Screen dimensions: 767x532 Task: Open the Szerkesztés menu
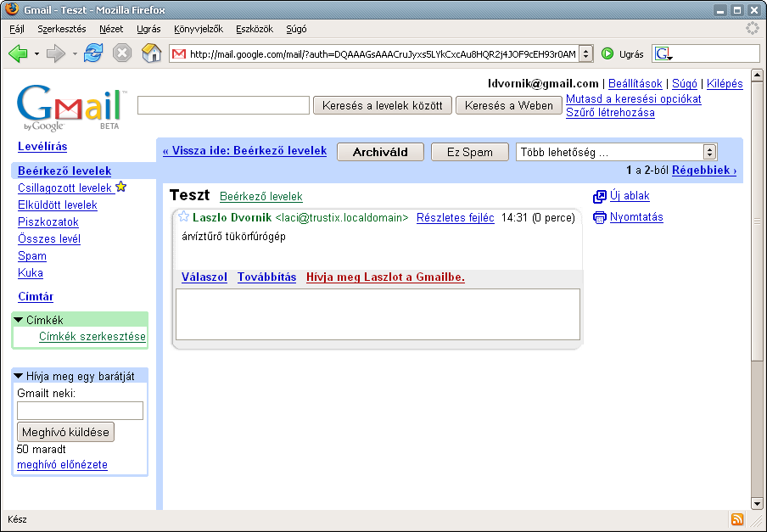(62, 29)
